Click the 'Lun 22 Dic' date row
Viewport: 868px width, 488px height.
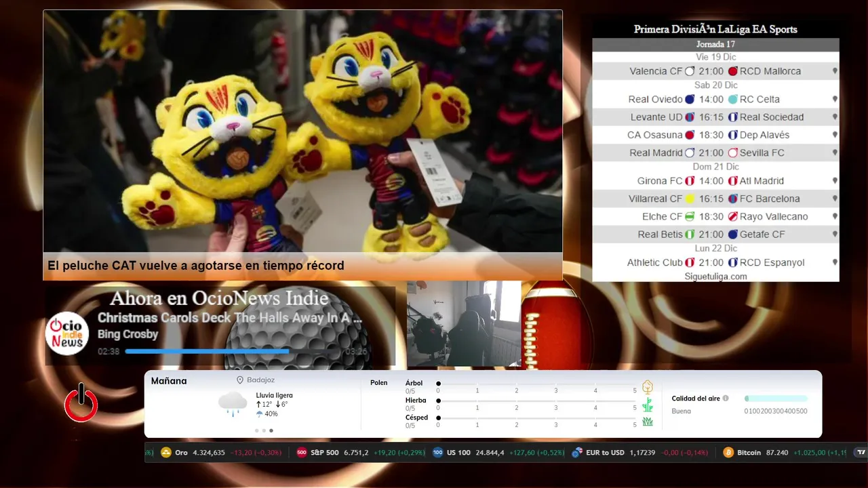pyautogui.click(x=715, y=248)
